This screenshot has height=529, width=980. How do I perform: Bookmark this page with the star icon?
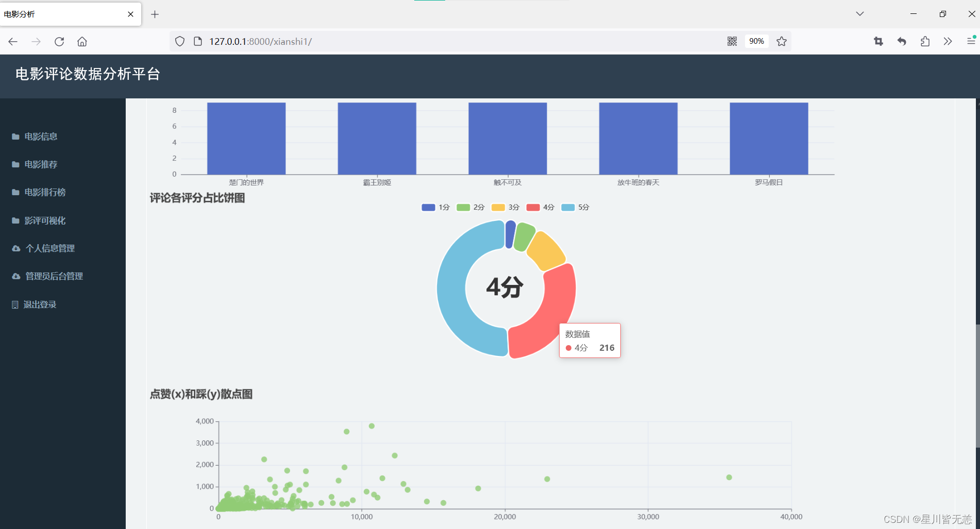click(x=782, y=42)
